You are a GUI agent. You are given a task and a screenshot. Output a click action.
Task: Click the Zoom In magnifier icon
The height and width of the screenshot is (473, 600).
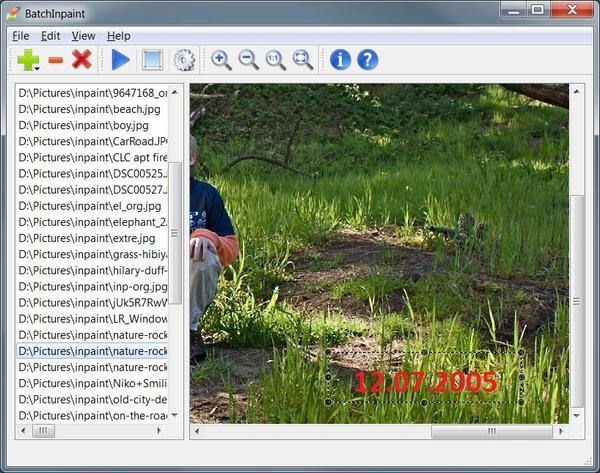click(x=221, y=60)
